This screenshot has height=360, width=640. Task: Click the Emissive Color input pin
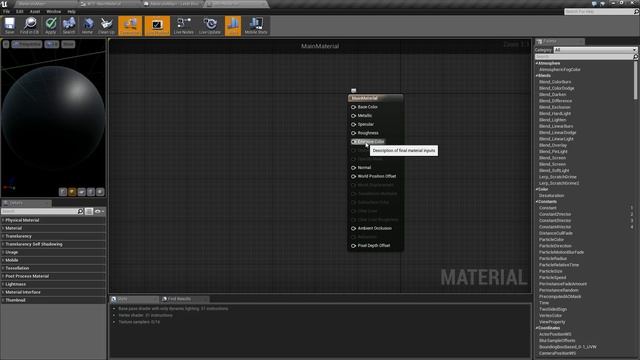pyautogui.click(x=353, y=142)
